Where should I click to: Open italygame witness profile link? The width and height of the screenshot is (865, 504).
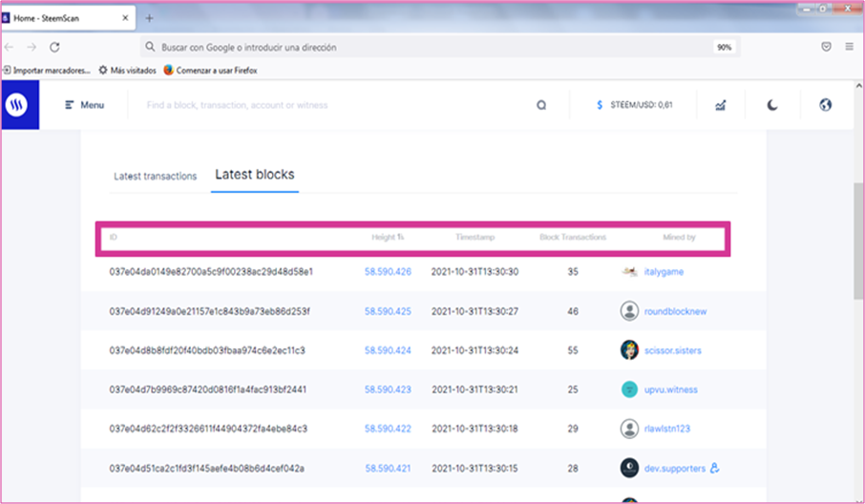(x=664, y=272)
